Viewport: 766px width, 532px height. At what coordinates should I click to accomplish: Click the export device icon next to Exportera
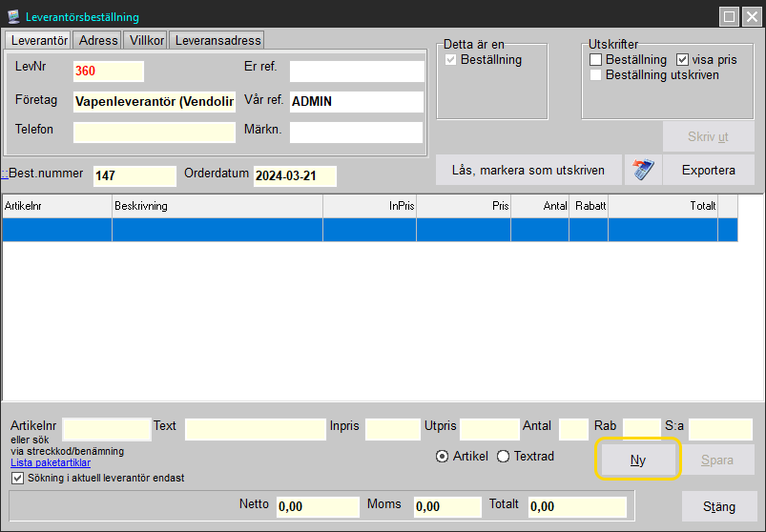coord(643,171)
